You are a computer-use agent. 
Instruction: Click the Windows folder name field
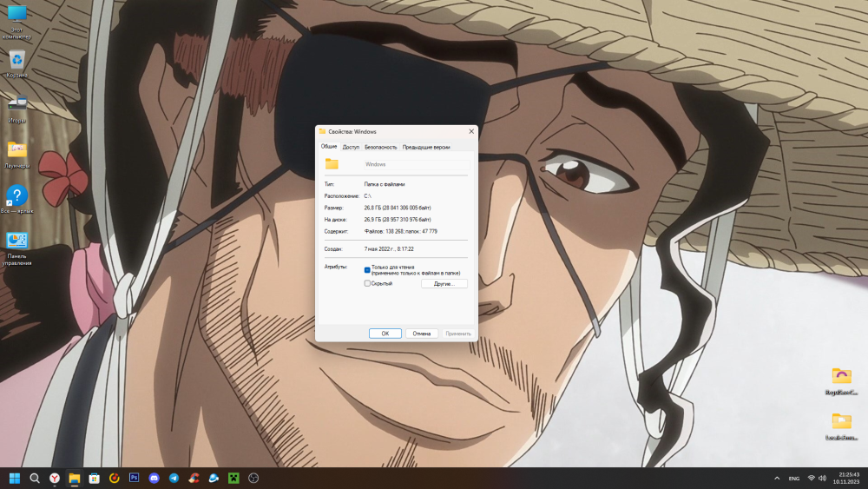click(417, 164)
